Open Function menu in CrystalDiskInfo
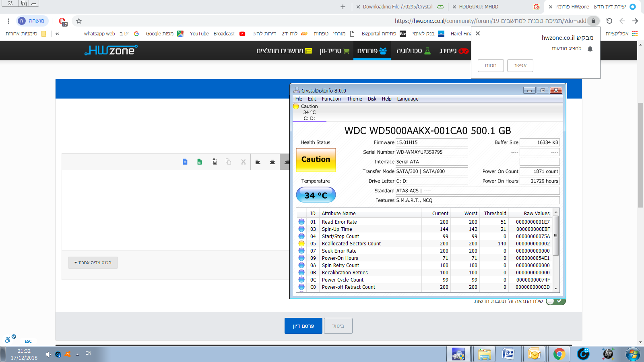The width and height of the screenshot is (644, 362). [x=331, y=99]
